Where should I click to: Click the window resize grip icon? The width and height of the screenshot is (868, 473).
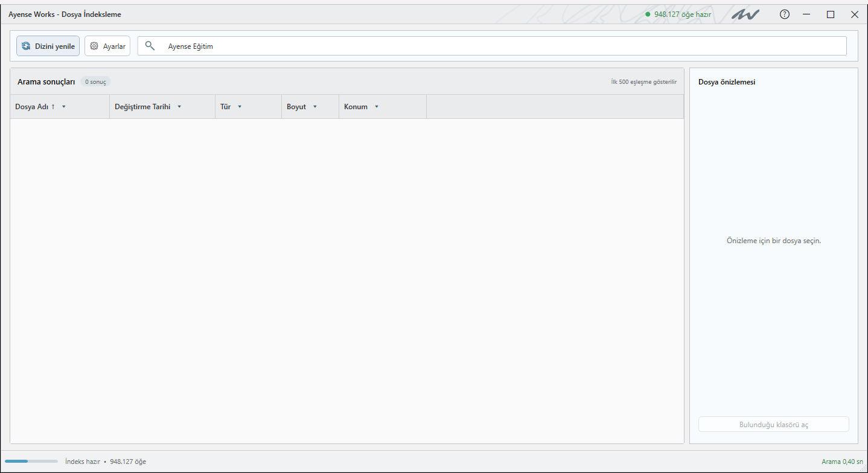pyautogui.click(x=864, y=469)
